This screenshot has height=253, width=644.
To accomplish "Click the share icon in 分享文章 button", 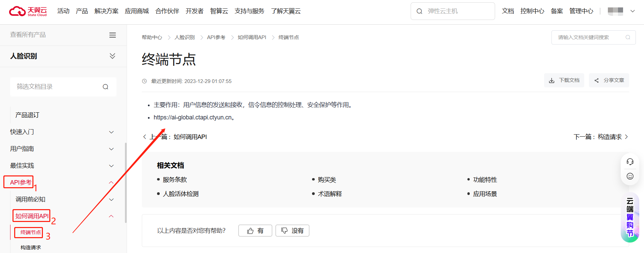I will pyautogui.click(x=596, y=80).
